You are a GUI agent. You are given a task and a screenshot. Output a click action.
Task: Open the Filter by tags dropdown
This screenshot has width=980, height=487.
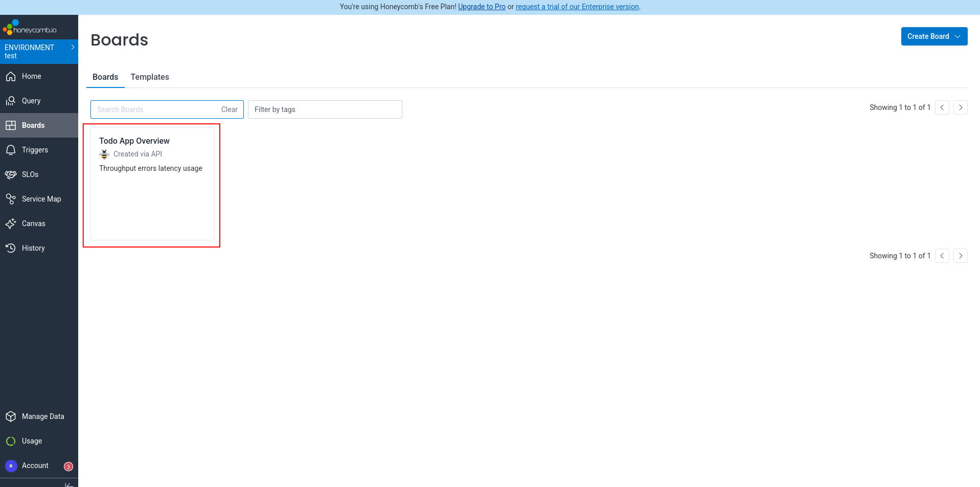point(325,109)
